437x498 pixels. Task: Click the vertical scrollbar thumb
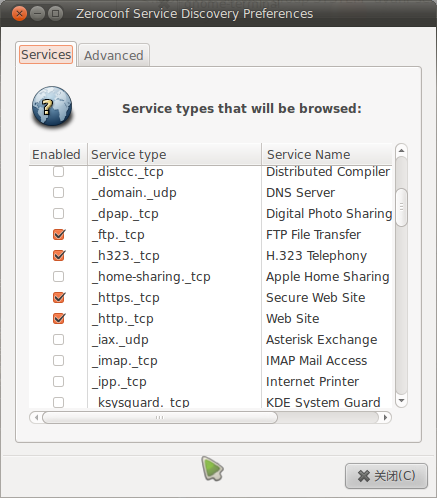(x=401, y=207)
